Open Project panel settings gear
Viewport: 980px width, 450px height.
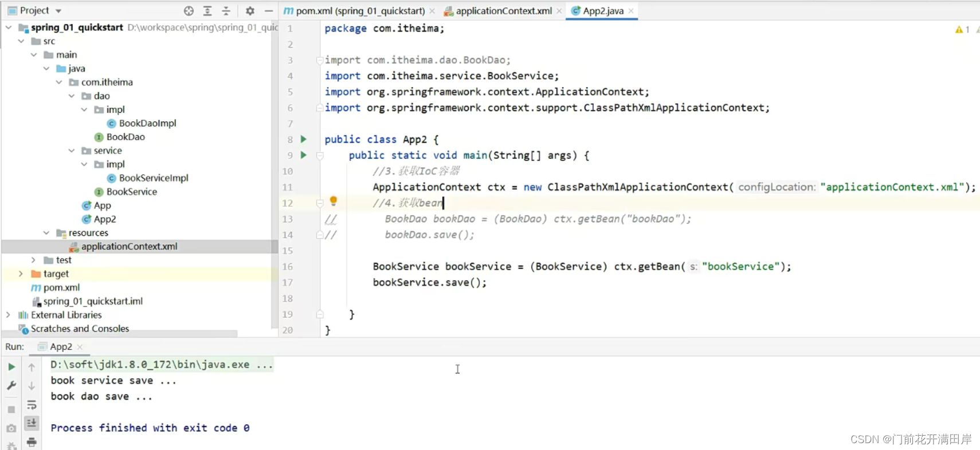pos(250,10)
